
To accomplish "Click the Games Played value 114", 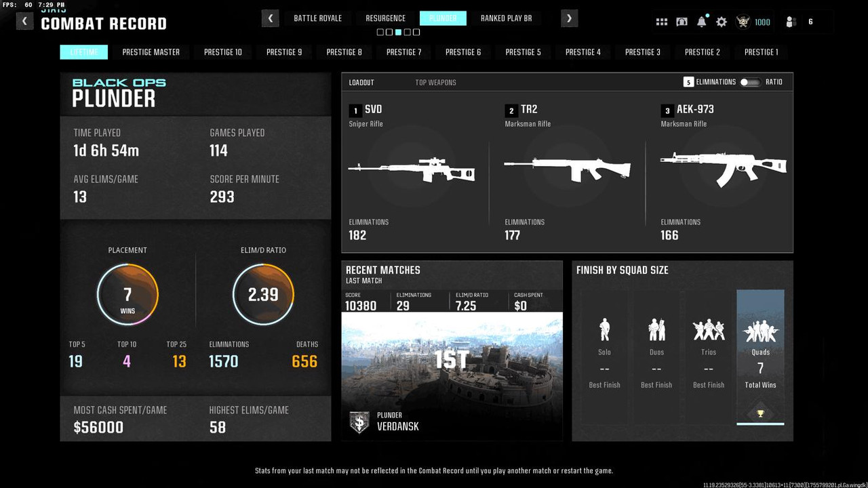I will point(218,150).
